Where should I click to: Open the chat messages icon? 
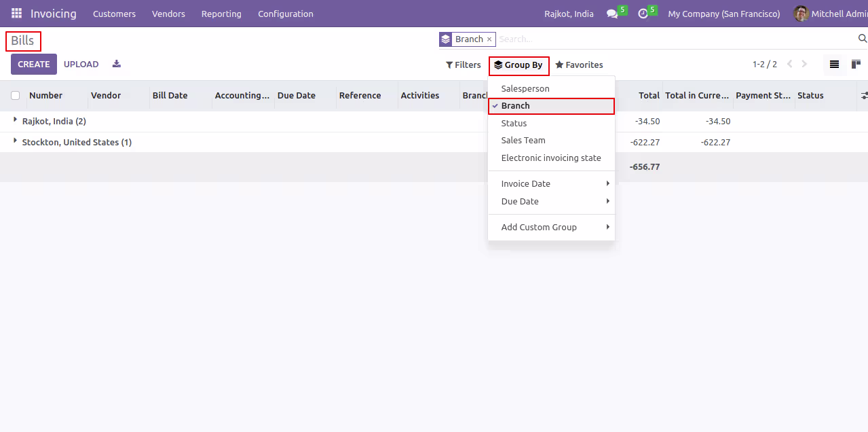[x=612, y=14]
